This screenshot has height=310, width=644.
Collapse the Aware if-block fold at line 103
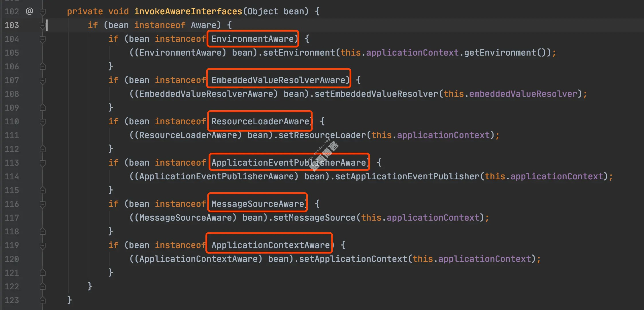point(43,25)
